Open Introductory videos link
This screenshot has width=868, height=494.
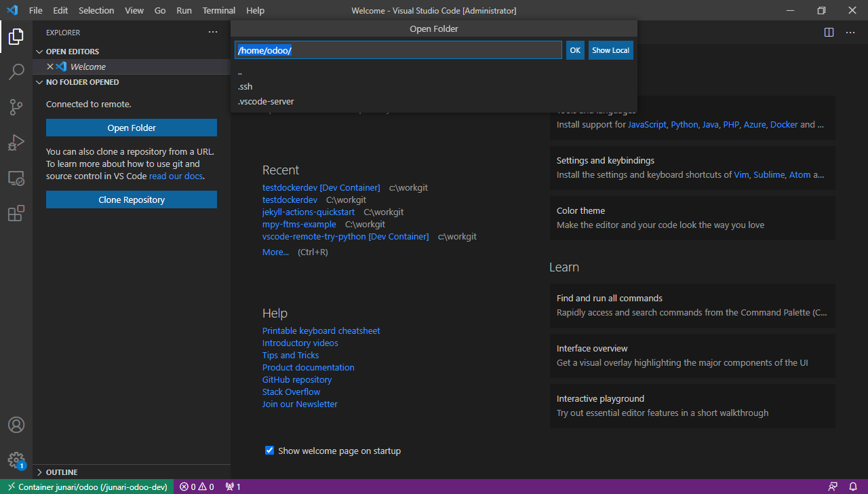[300, 343]
